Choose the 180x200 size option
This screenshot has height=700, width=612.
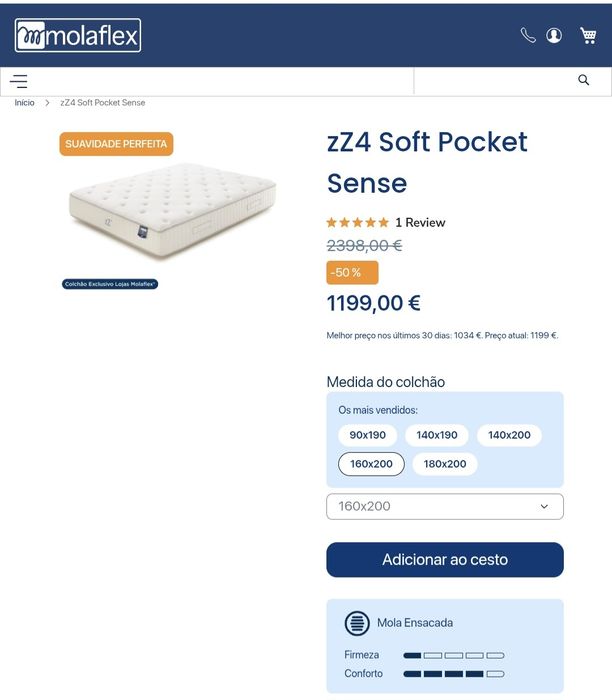click(x=445, y=464)
